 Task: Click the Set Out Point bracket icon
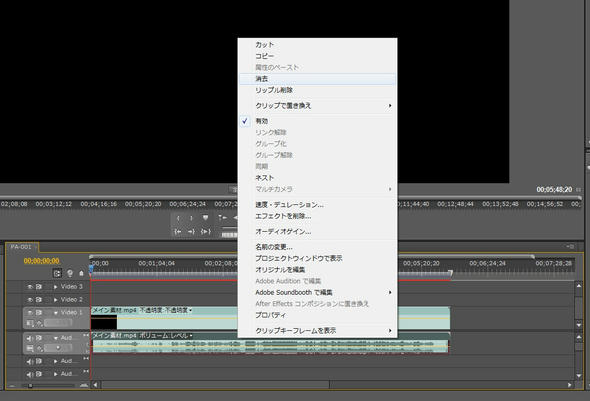click(192, 218)
